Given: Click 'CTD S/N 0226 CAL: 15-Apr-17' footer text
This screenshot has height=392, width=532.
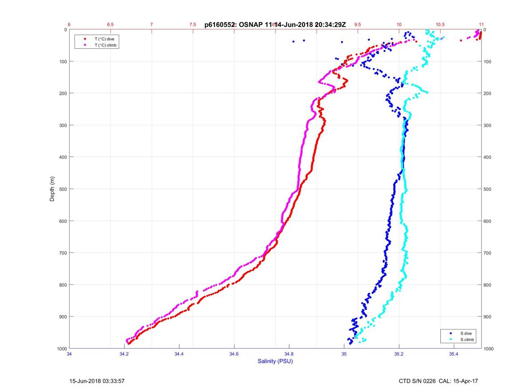Looking at the screenshot, I should click(x=438, y=381).
